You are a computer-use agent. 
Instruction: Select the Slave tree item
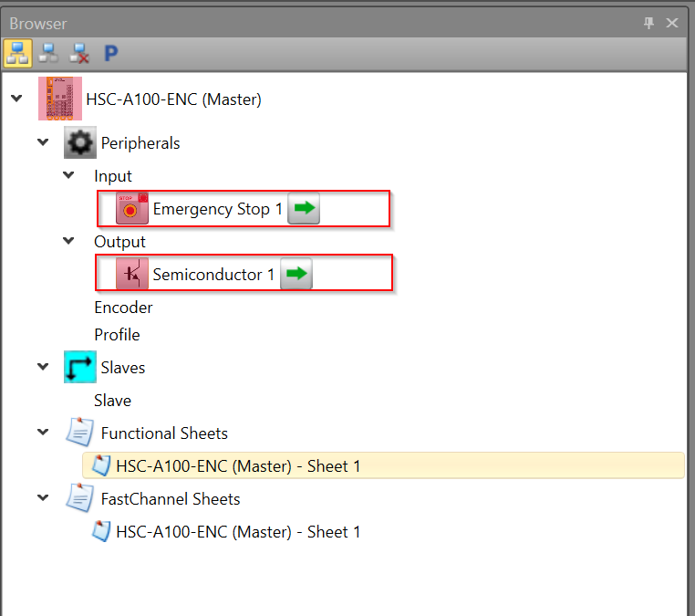pos(112,401)
